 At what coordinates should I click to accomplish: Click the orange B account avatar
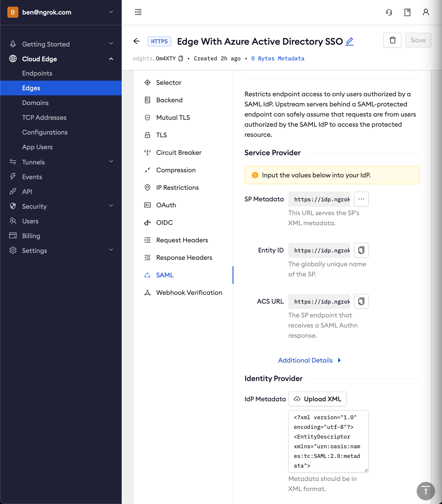pos(13,12)
